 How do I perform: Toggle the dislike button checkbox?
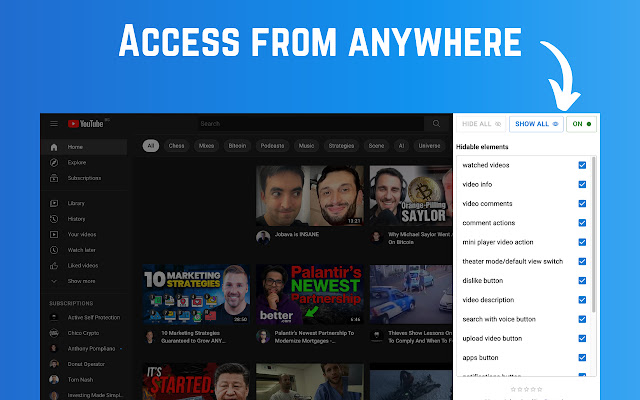click(582, 280)
